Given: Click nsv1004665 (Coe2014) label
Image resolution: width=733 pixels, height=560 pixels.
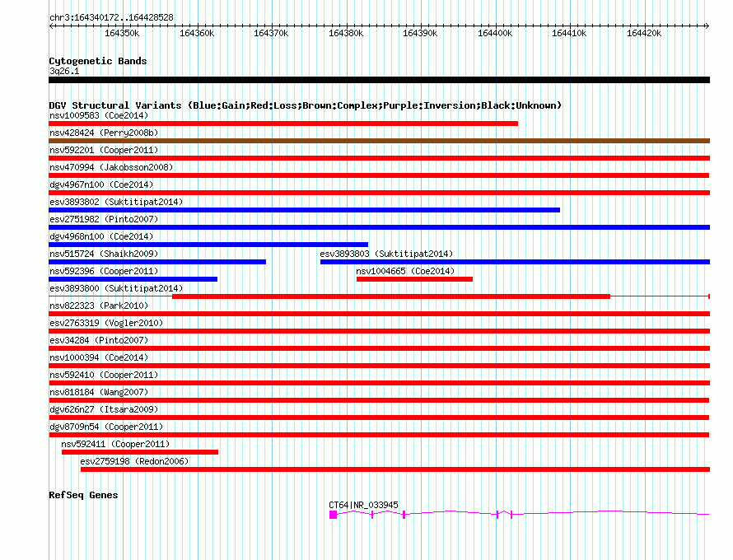Looking at the screenshot, I should click(405, 271).
